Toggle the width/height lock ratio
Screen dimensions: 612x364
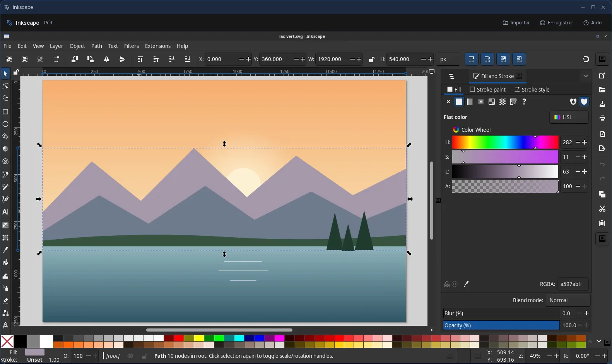coord(371,59)
